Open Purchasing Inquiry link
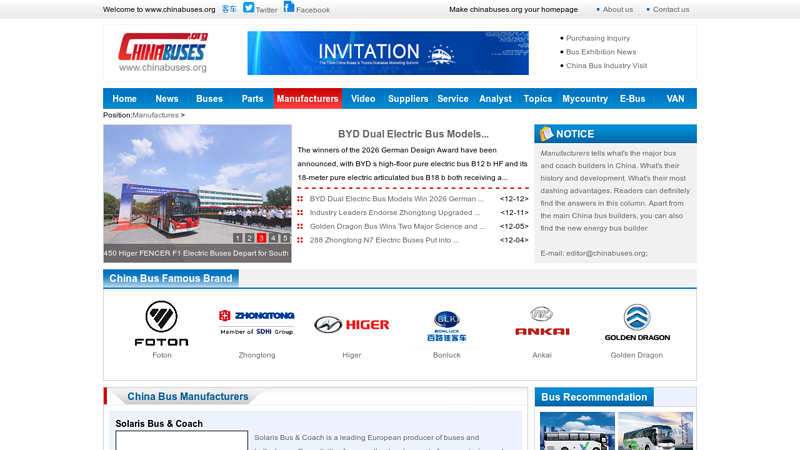 pos(597,38)
